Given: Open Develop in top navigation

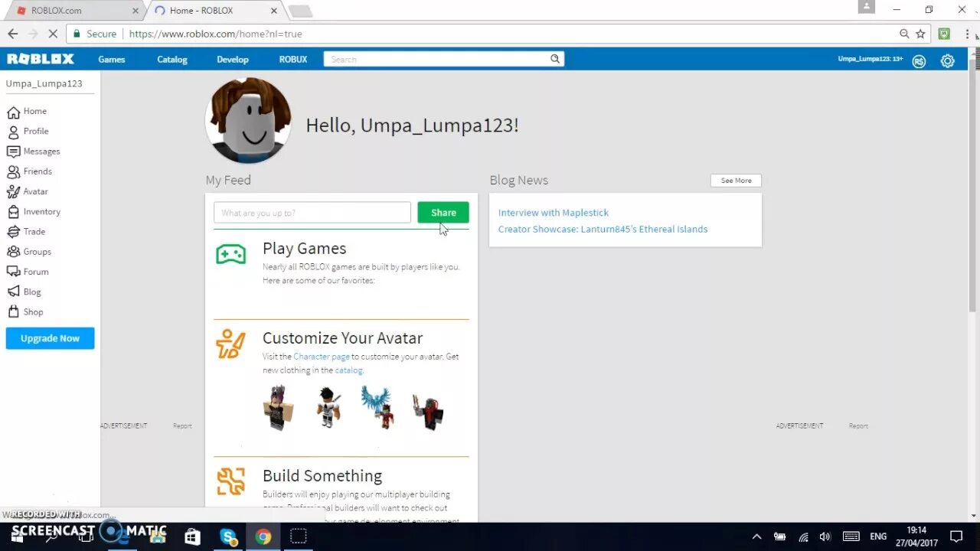Looking at the screenshot, I should click(x=233, y=59).
